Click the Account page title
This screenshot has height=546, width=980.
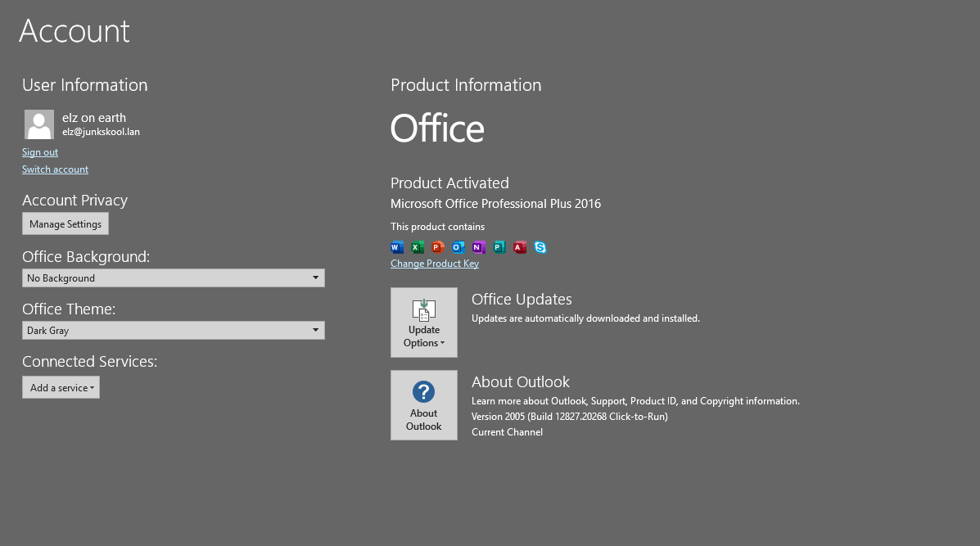[x=75, y=31]
